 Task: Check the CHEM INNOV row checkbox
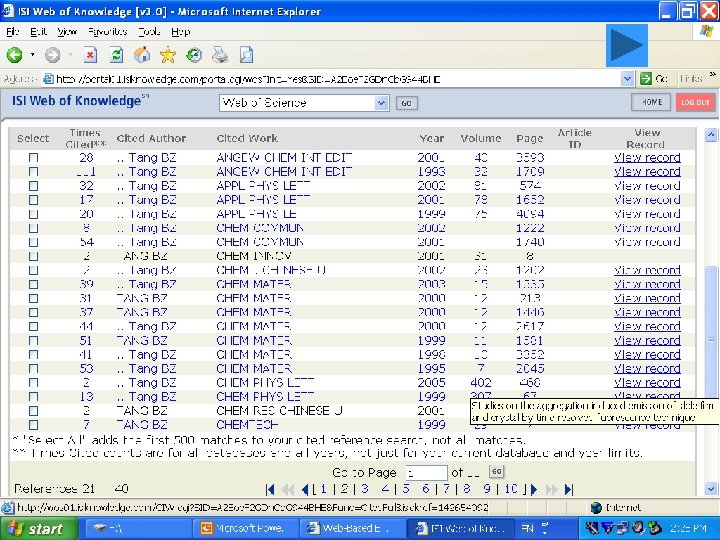[x=33, y=256]
